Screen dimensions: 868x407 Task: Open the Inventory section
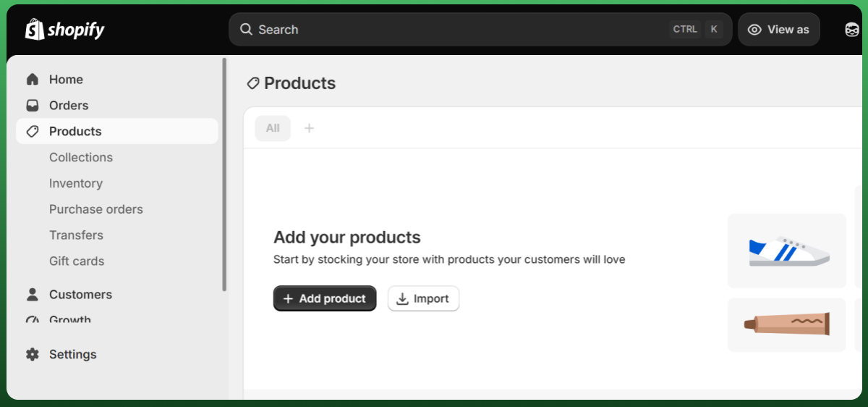coord(76,183)
